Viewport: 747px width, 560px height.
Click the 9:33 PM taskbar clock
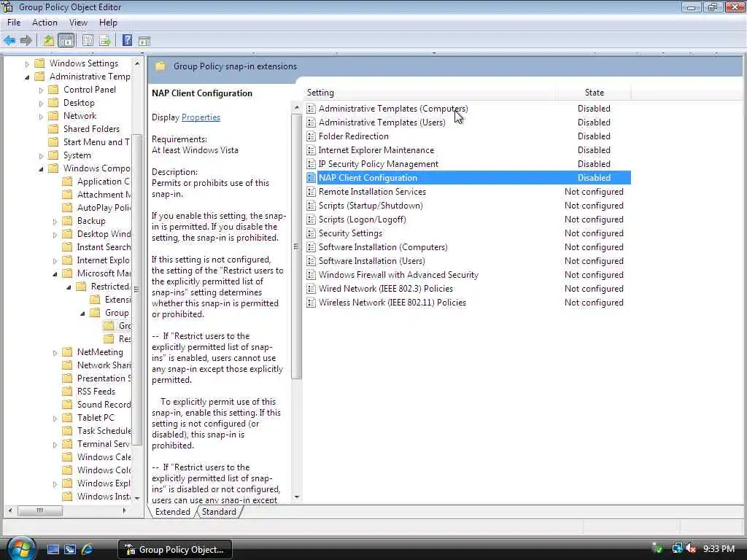coord(719,549)
